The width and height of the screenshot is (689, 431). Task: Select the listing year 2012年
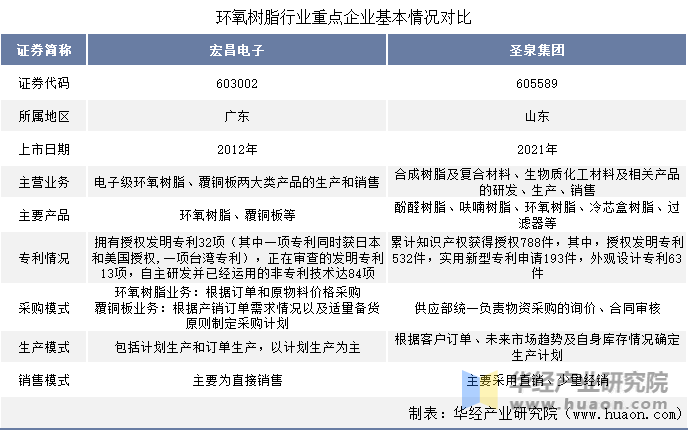click(x=237, y=149)
